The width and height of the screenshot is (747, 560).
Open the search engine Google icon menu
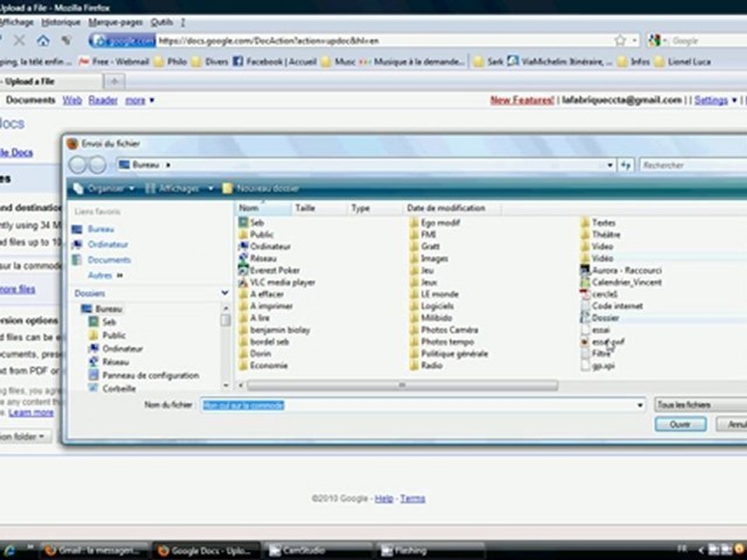coord(658,40)
